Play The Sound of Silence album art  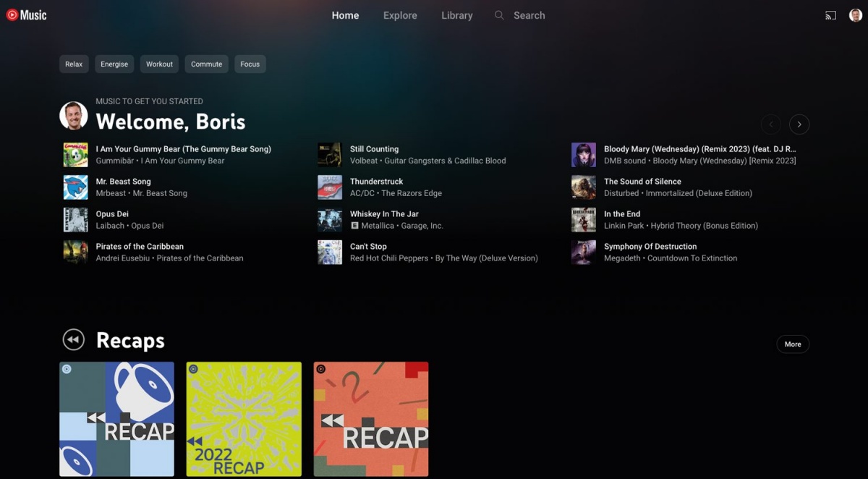[584, 187]
